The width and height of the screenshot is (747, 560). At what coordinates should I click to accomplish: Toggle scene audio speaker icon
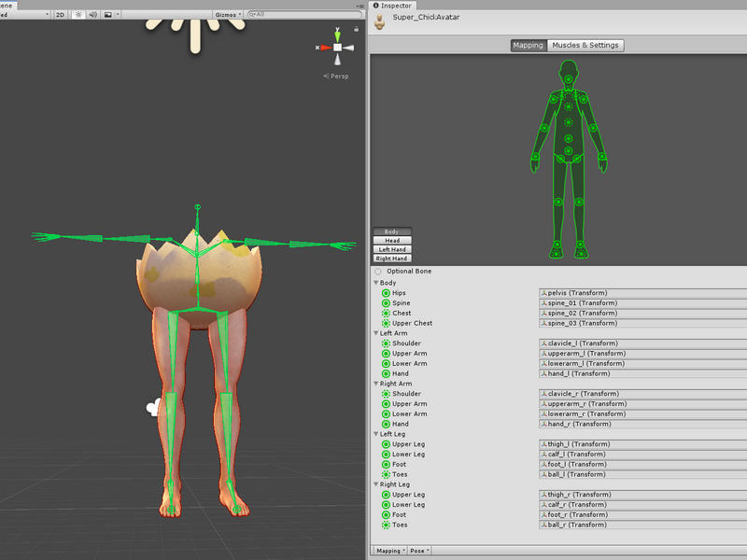[92, 15]
